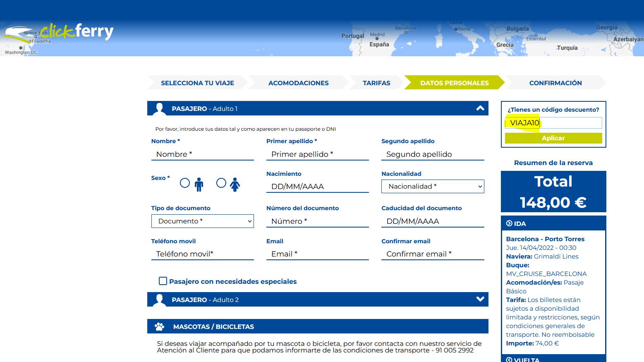
Task: Focus the Teléfono movil field
Action: coord(203,254)
